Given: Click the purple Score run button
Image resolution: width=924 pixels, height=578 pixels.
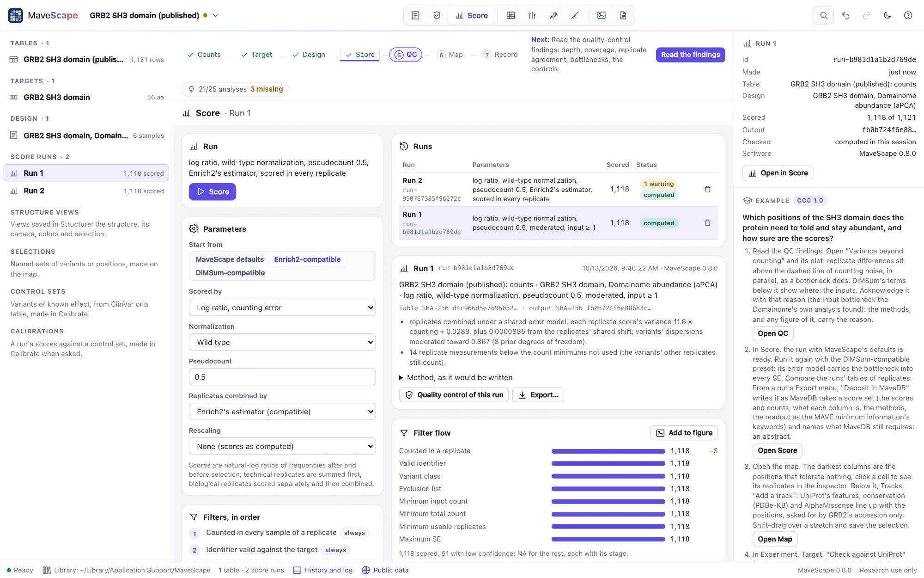Looking at the screenshot, I should pos(213,192).
